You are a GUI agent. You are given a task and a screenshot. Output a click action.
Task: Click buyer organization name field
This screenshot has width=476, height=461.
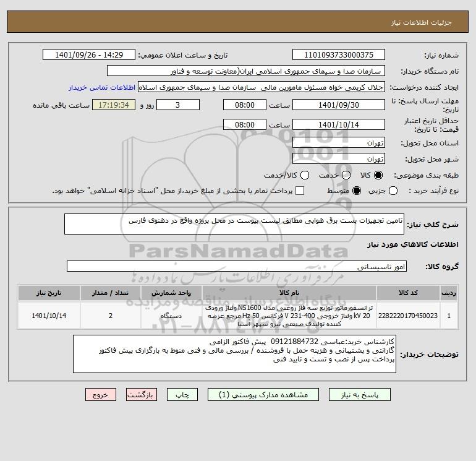(246, 71)
